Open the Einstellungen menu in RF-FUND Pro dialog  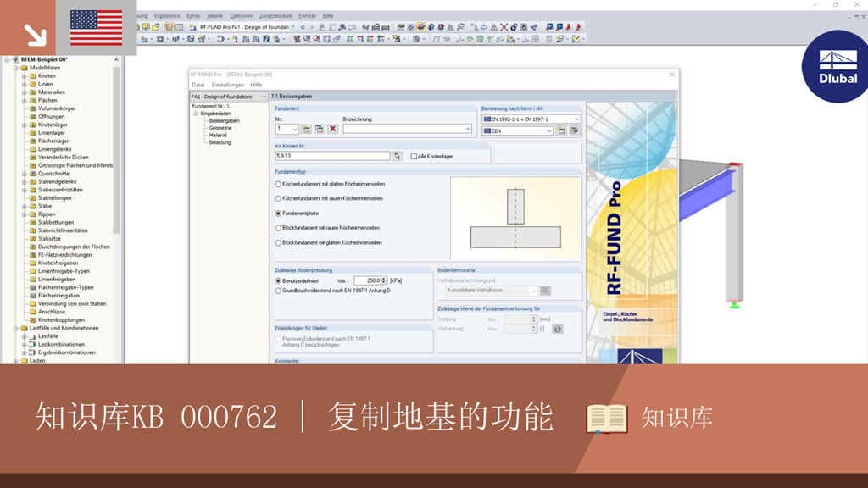[x=227, y=85]
